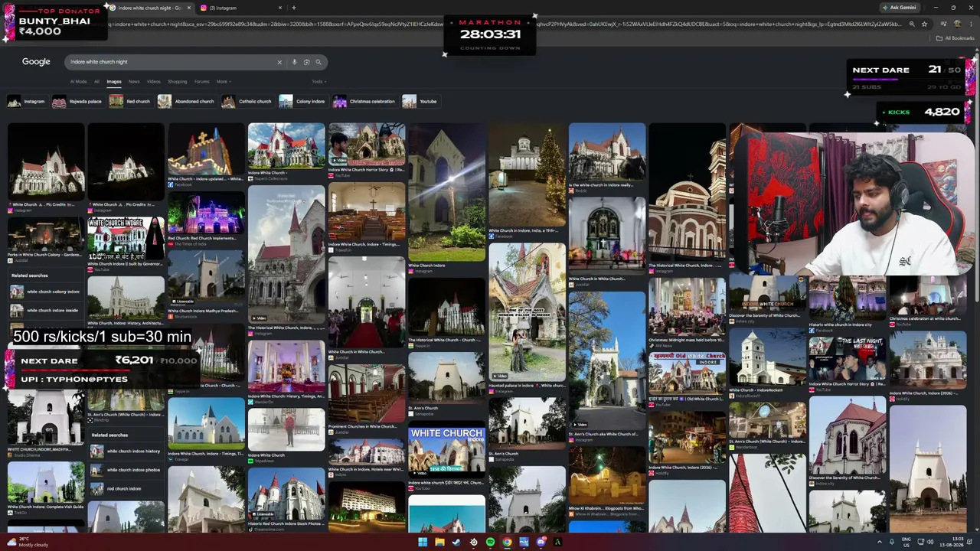Zoom page using the address bar magnifier
980x551 pixels.
click(911, 24)
